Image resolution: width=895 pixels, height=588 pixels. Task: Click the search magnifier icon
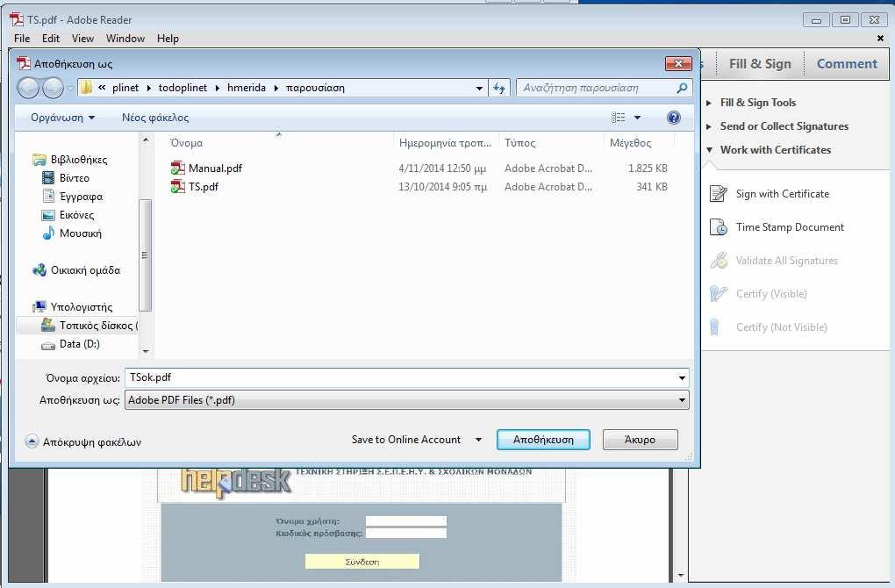tap(682, 88)
